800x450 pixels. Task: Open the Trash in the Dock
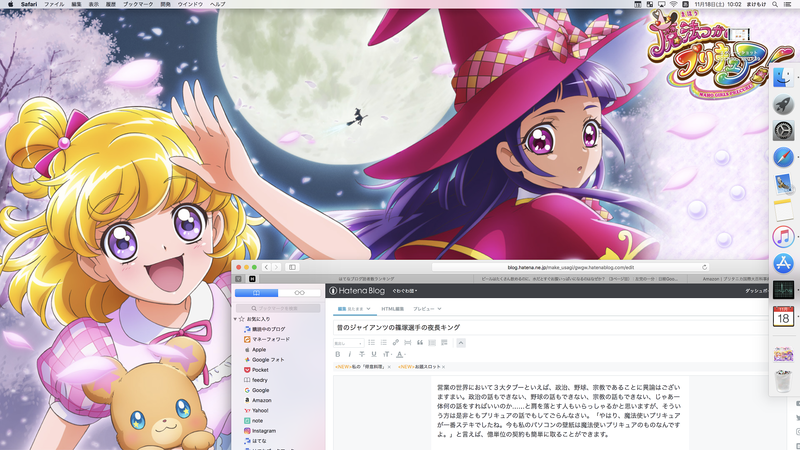(783, 381)
